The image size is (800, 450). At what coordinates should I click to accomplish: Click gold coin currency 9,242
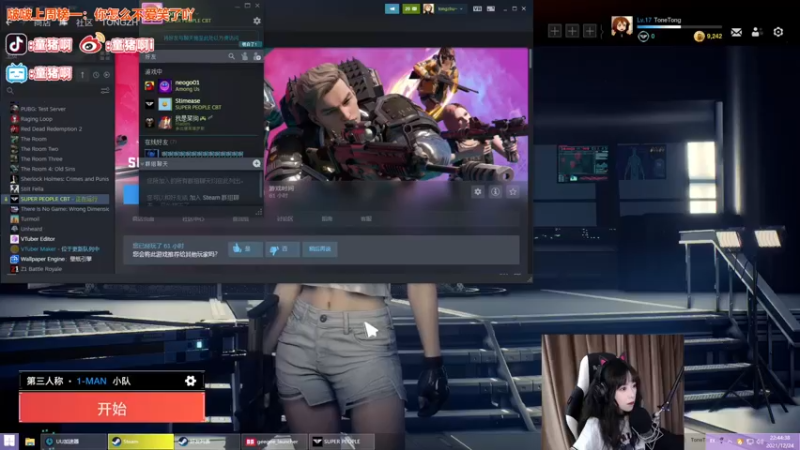point(708,36)
